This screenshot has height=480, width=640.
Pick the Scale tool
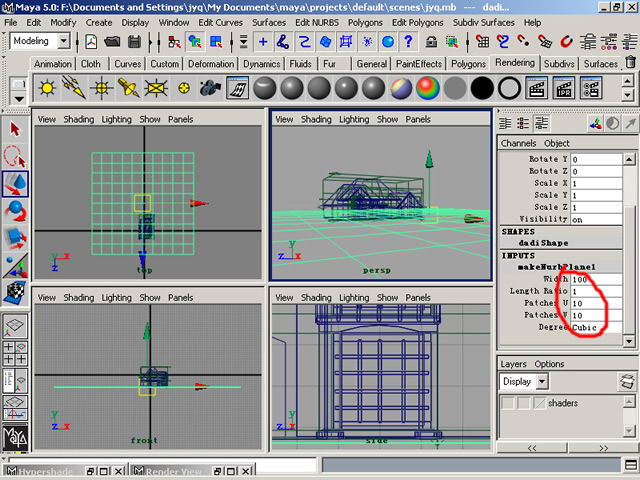(x=15, y=238)
